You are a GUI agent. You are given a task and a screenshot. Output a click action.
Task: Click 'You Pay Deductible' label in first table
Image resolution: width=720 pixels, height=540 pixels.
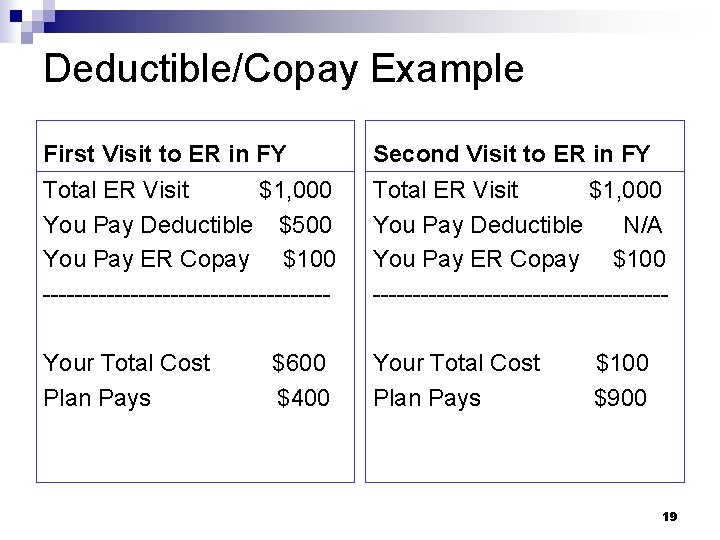pos(148,225)
